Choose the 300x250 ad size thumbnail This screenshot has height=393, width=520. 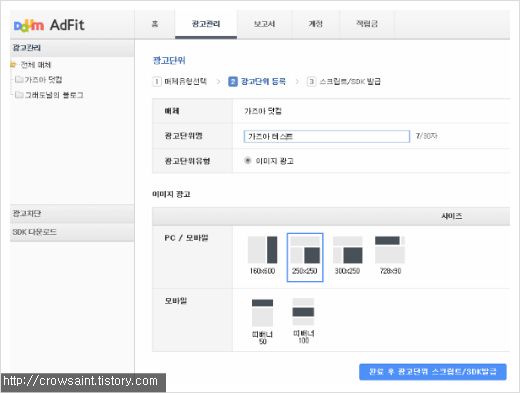pos(347,256)
